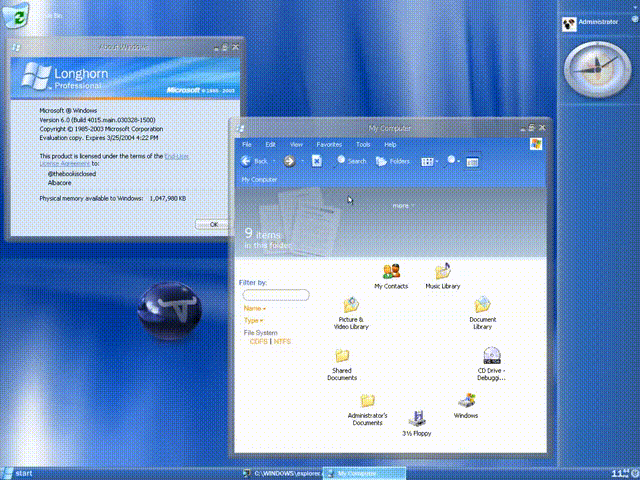This screenshot has height=480, width=640.
Task: Click OK in About Windows dialog
Action: (x=213, y=224)
